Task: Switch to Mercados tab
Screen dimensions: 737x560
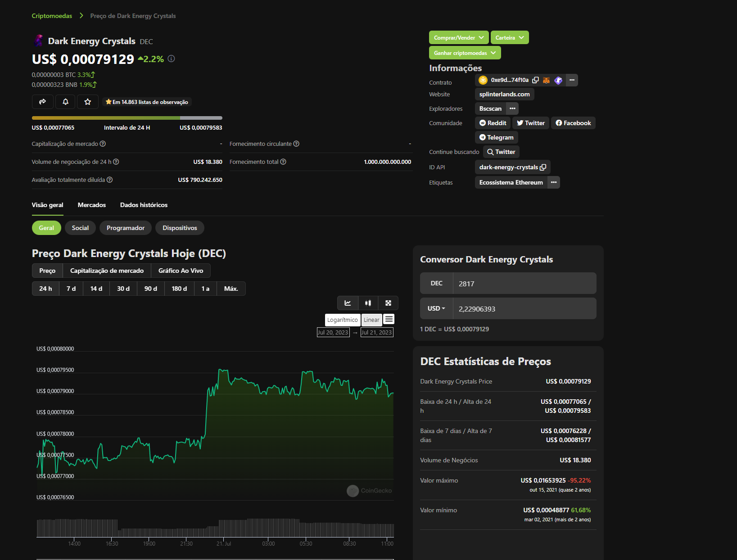Action: point(92,205)
